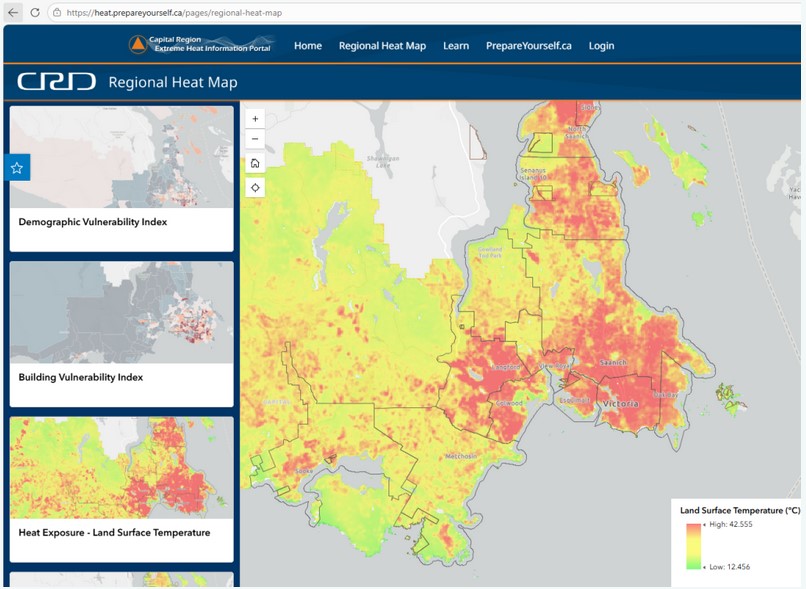
Task: Select the Heat Exposure Land Surface Temperature layer
Action: pyautogui.click(x=120, y=490)
